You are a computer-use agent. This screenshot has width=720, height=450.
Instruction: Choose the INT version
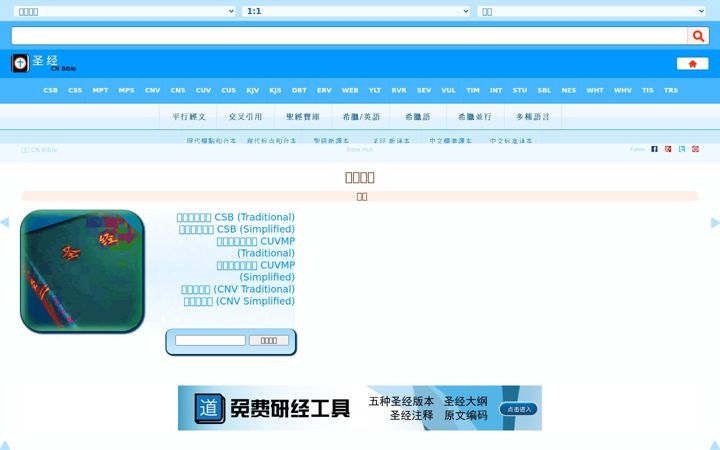(496, 90)
